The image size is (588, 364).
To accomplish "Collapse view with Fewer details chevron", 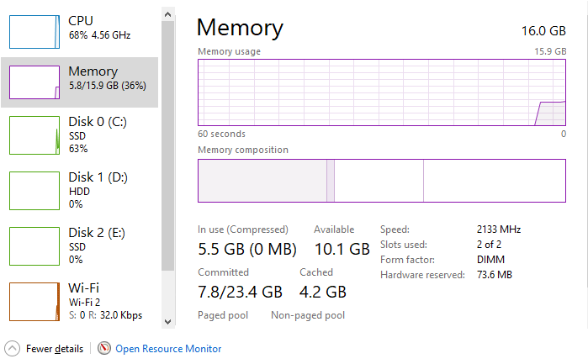I will (13, 348).
